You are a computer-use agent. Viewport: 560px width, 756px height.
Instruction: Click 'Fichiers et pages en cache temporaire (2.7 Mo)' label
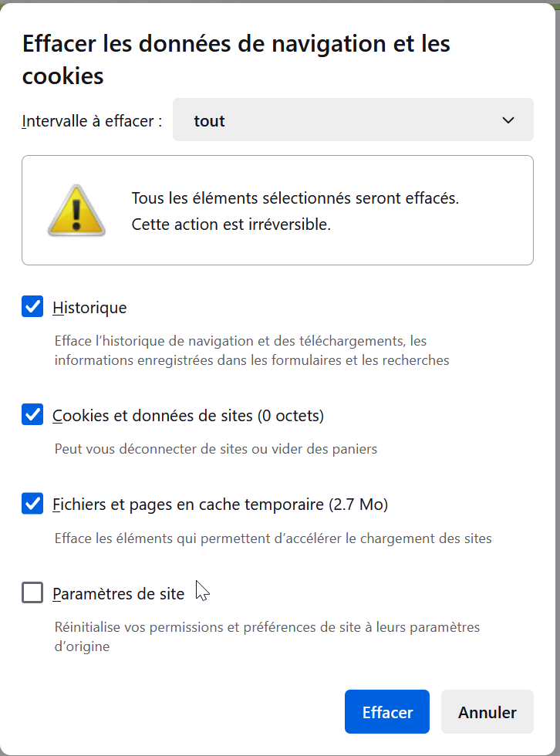click(x=221, y=505)
